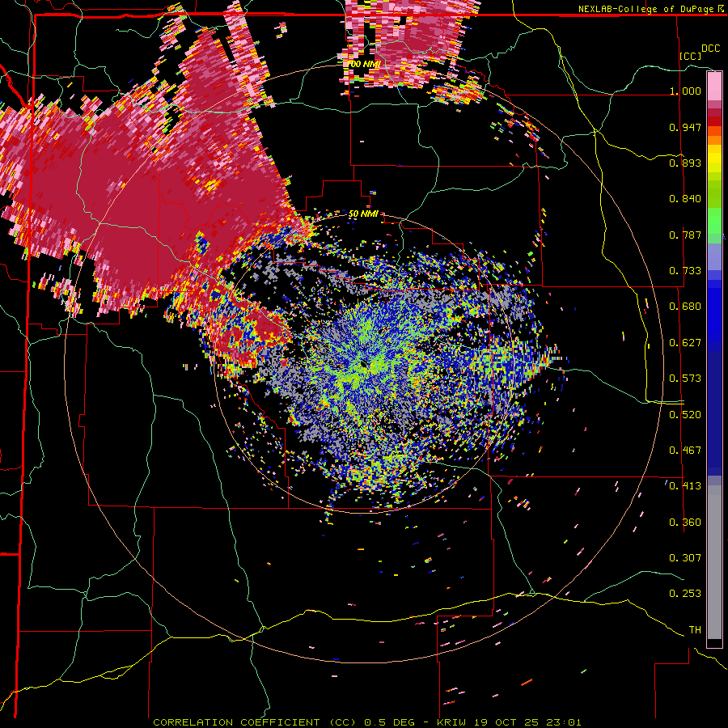Click the 19 OCT 25 23:01 timestamp

pyautogui.click(x=527, y=722)
